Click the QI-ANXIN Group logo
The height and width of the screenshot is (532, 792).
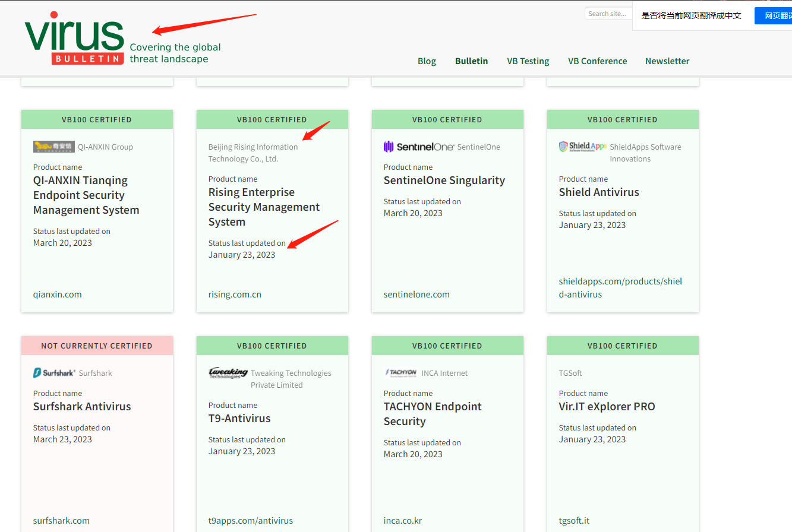(x=54, y=147)
